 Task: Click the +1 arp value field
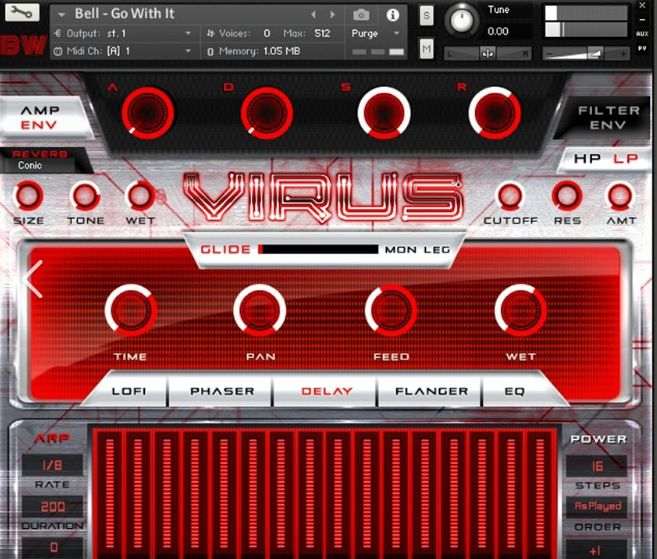click(597, 549)
